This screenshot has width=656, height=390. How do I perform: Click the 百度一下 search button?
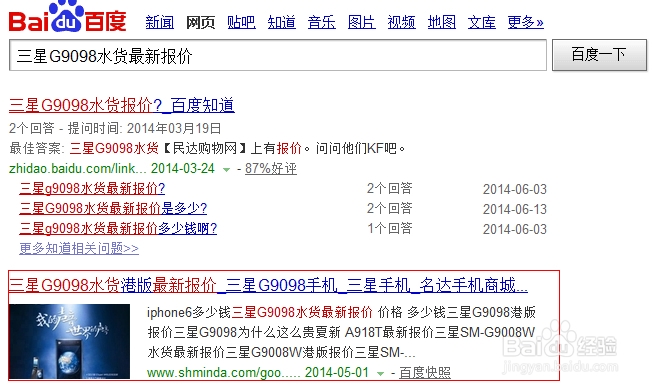coord(600,55)
